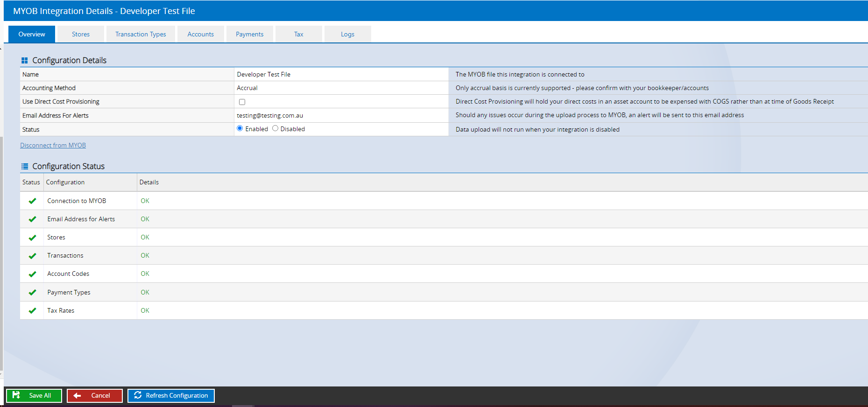Click the page title MYOB Integration Details
Viewport: 868px width, 407px height.
point(104,11)
